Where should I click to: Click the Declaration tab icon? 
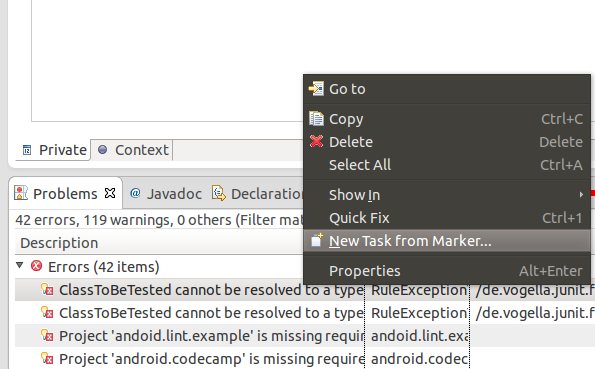(x=219, y=193)
